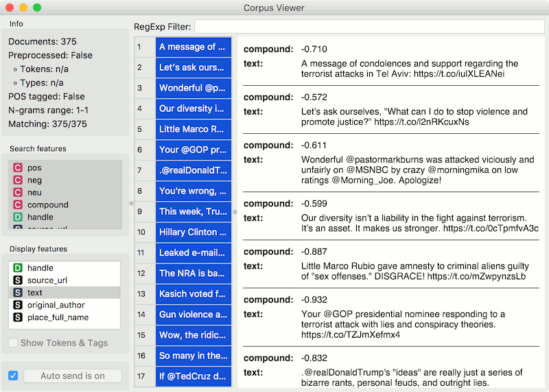Select the 'text' display feature
Viewport: 549px width, 392px height.
pos(35,292)
